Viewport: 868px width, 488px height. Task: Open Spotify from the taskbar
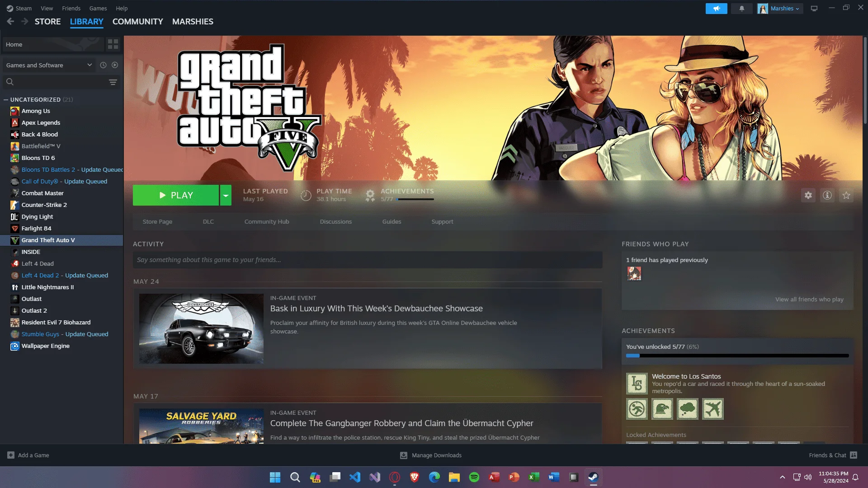tap(474, 477)
